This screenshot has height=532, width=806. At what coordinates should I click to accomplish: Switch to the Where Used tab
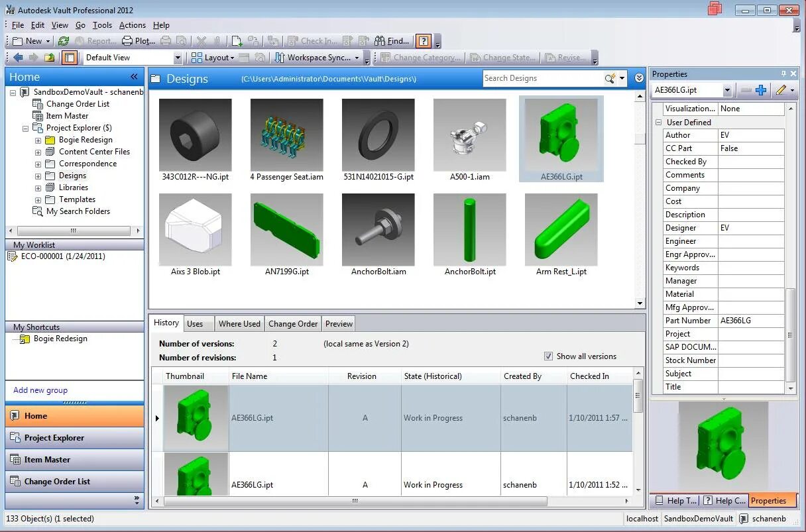click(239, 324)
